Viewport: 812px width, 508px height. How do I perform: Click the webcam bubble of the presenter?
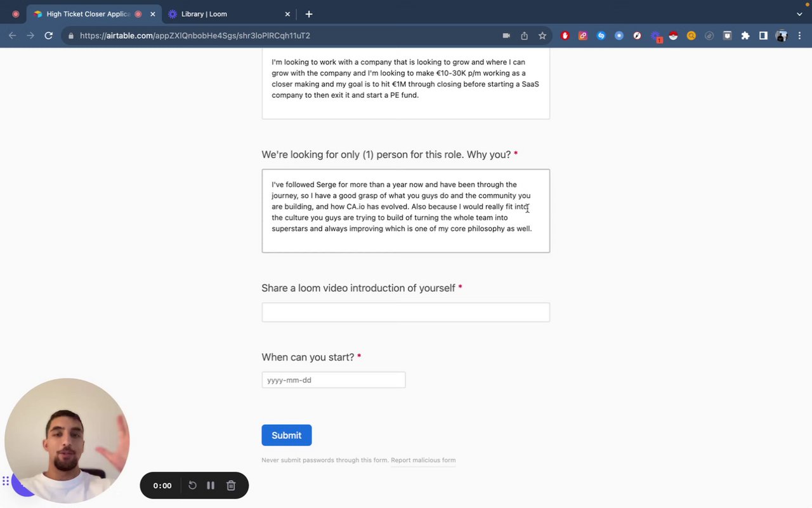(x=67, y=441)
